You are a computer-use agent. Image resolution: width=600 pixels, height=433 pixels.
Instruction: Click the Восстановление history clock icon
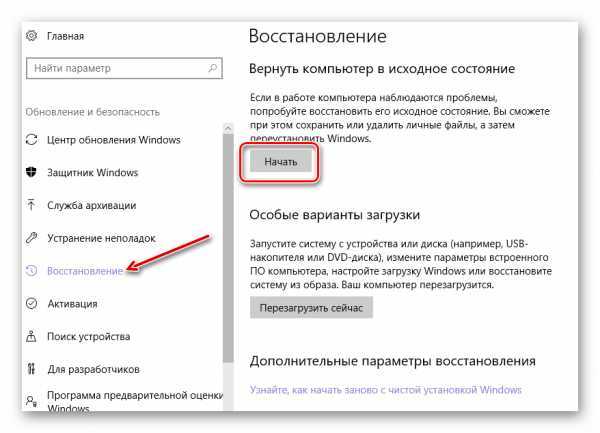click(31, 271)
